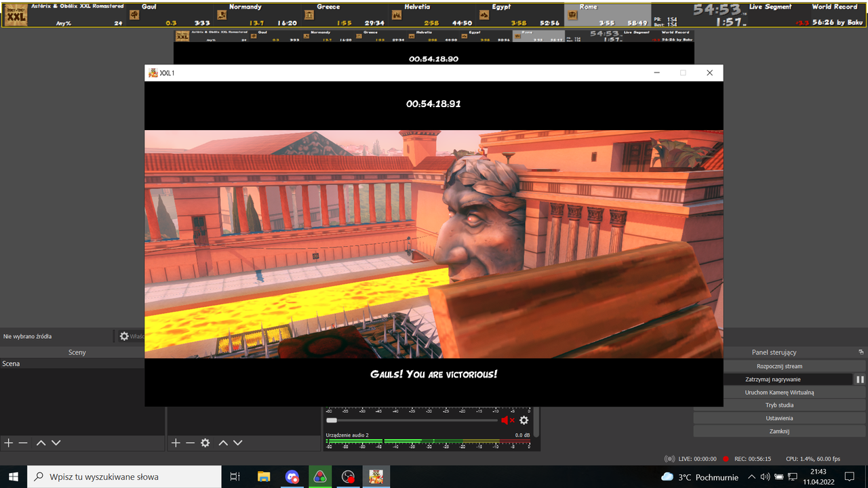The height and width of the screenshot is (488, 868).
Task: Remove selected scene with minus icon
Action: [23, 443]
